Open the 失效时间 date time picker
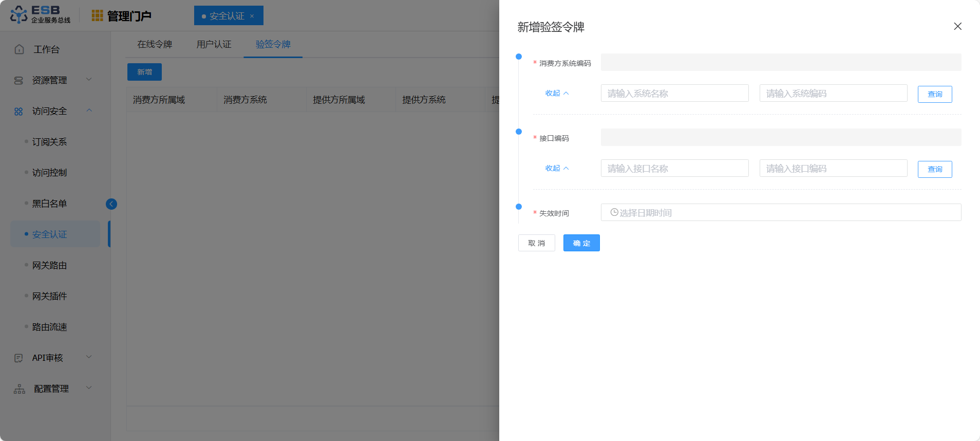Screen dimensions: 980x441 tap(781, 213)
